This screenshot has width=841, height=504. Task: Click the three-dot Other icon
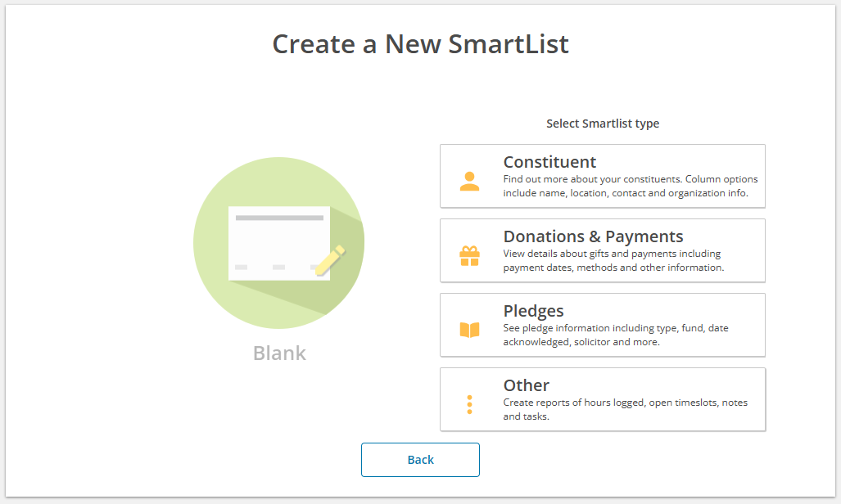(469, 404)
